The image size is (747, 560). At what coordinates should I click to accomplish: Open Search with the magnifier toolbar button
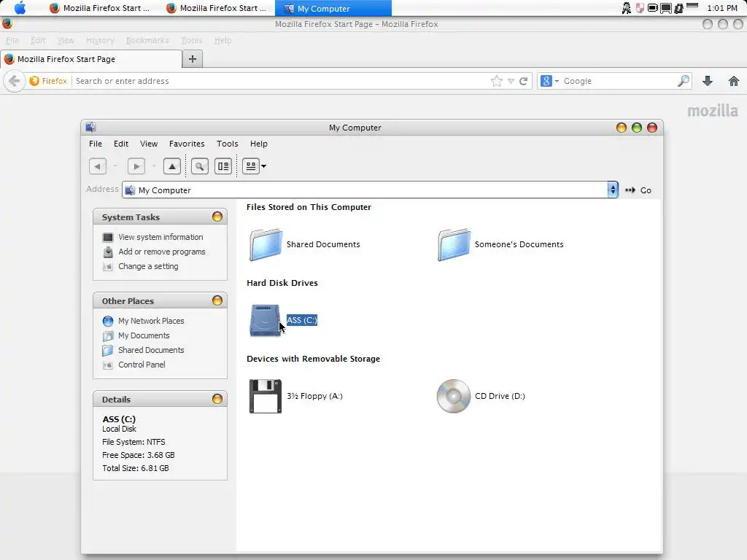(x=200, y=166)
